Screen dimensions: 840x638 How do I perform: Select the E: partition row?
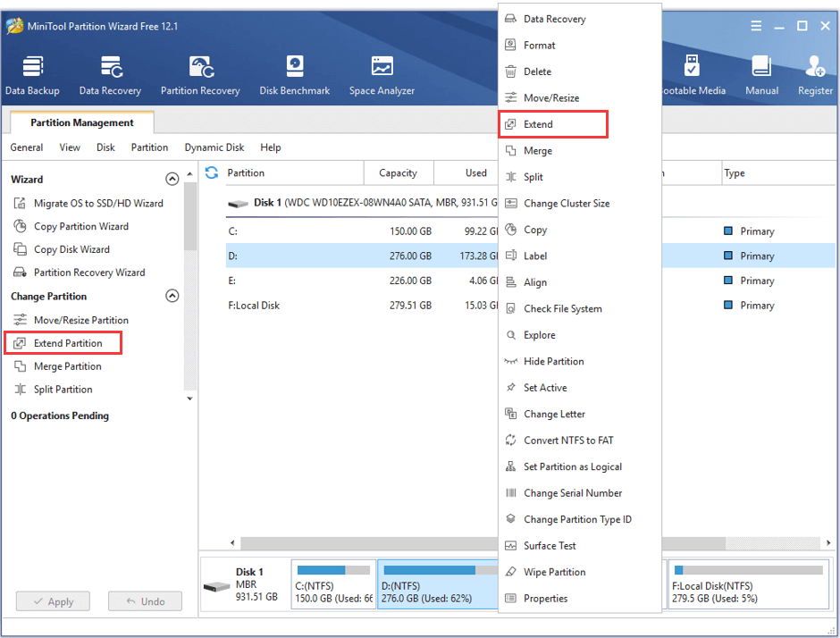[x=362, y=281]
